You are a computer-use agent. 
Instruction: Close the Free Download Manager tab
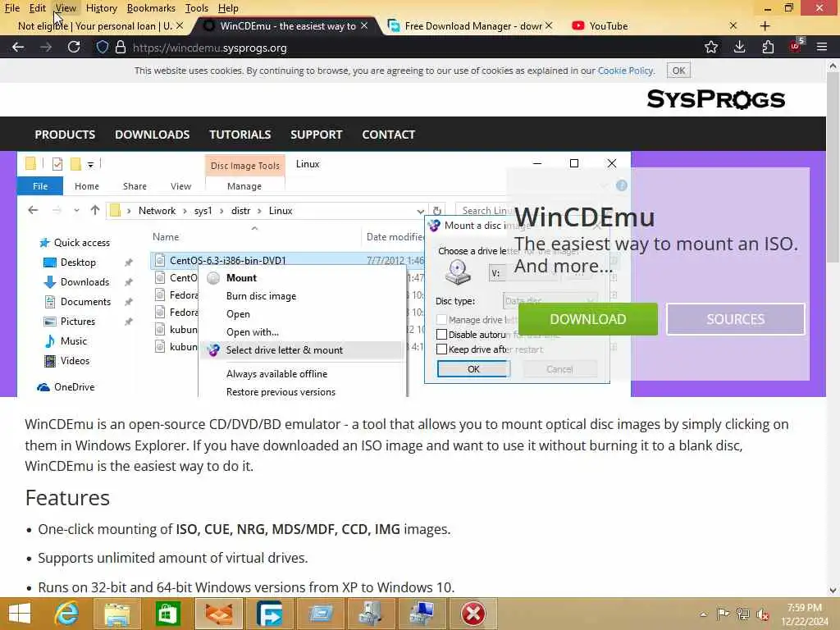pyautogui.click(x=549, y=25)
